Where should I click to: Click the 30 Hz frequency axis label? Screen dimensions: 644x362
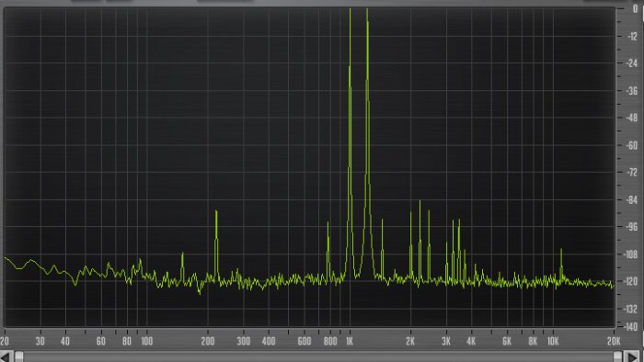[40, 341]
